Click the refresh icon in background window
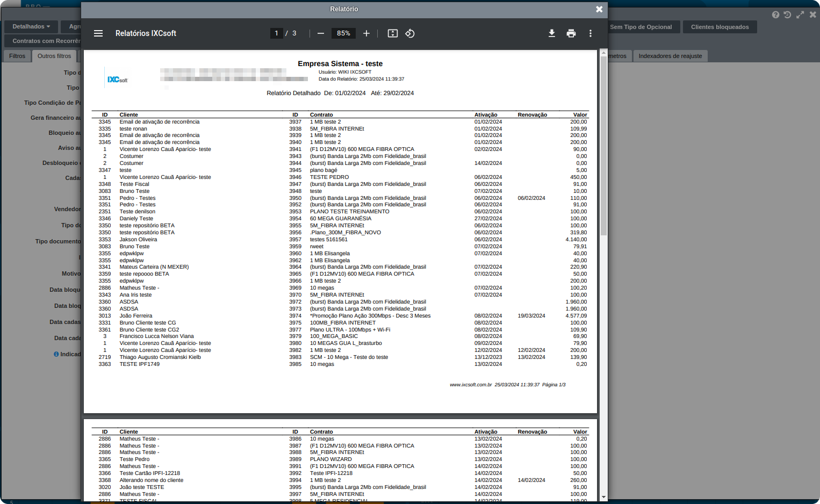The width and height of the screenshot is (820, 504). point(787,15)
